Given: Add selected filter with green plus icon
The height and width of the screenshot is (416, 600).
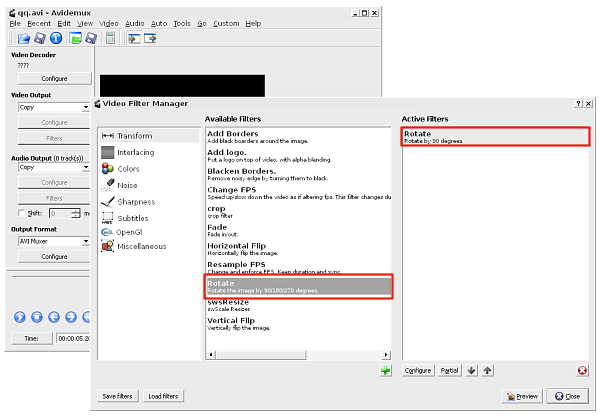Looking at the screenshot, I should (x=385, y=371).
